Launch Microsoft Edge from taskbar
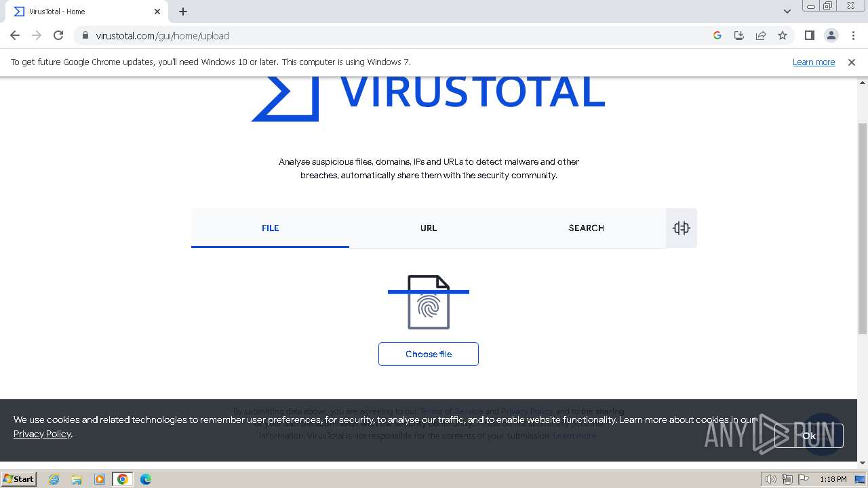Image resolution: width=868 pixels, height=488 pixels. pos(146,479)
